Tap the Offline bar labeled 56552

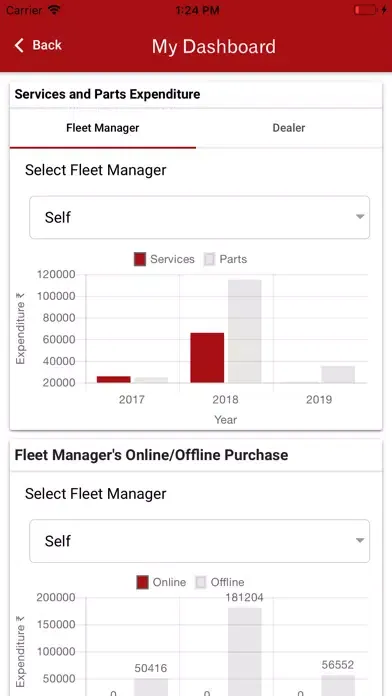[338, 685]
